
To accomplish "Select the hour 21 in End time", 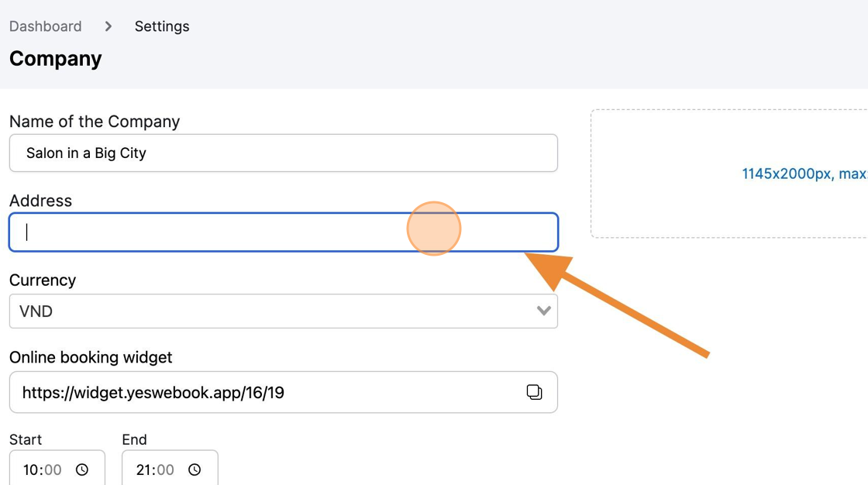I will click(x=143, y=470).
